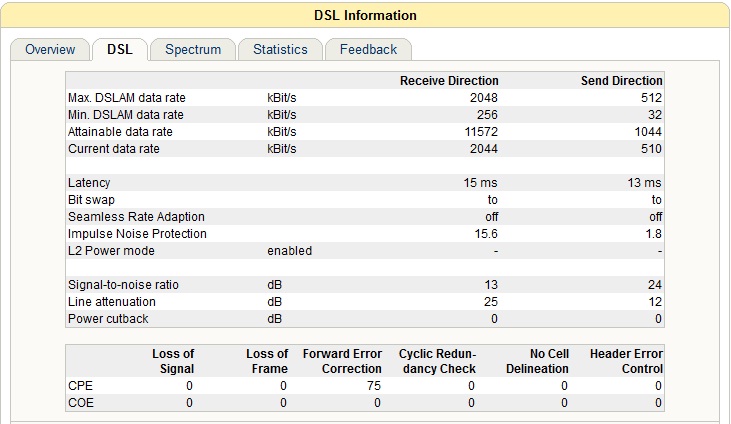Click the Line attenuation receive value 25
The width and height of the screenshot is (731, 424).
(x=491, y=302)
